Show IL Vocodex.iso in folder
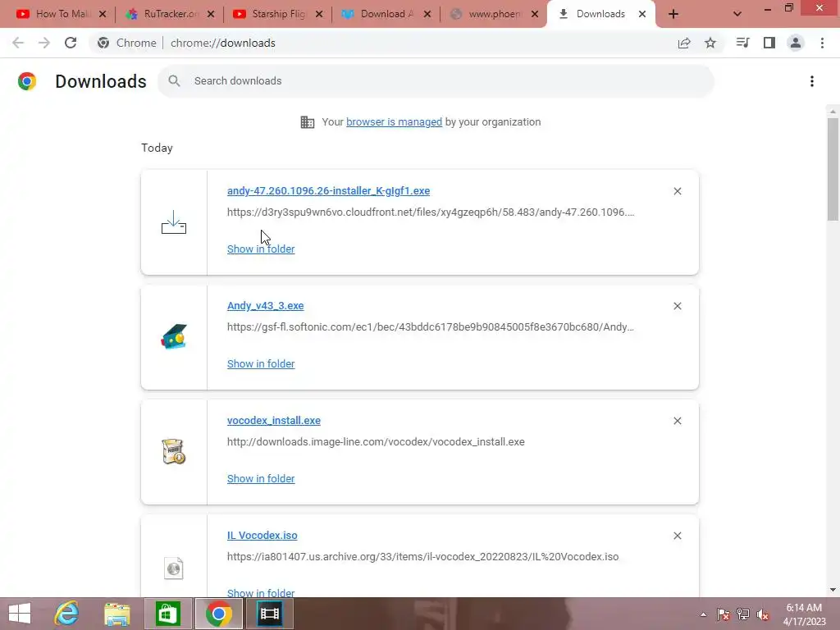The height and width of the screenshot is (630, 840). pos(261,592)
